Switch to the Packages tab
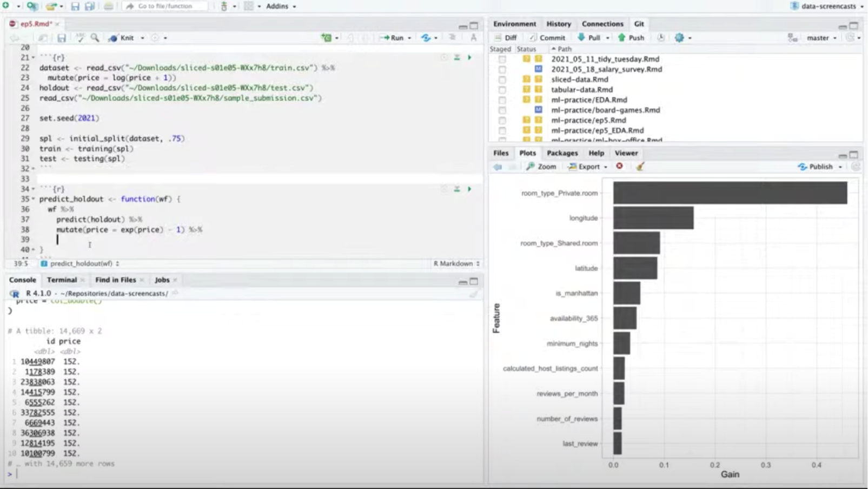Viewport: 868px width, 489px height. click(x=562, y=153)
